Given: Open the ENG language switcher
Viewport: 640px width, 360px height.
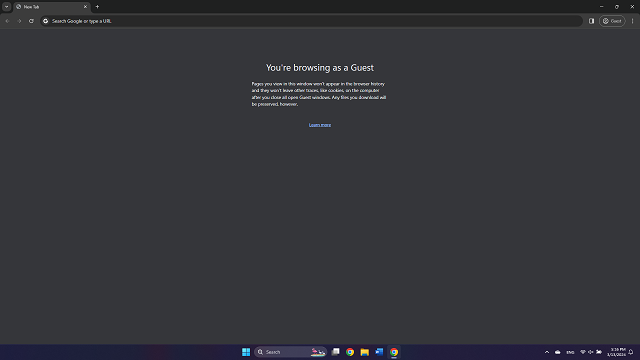Looking at the screenshot, I should (x=570, y=352).
